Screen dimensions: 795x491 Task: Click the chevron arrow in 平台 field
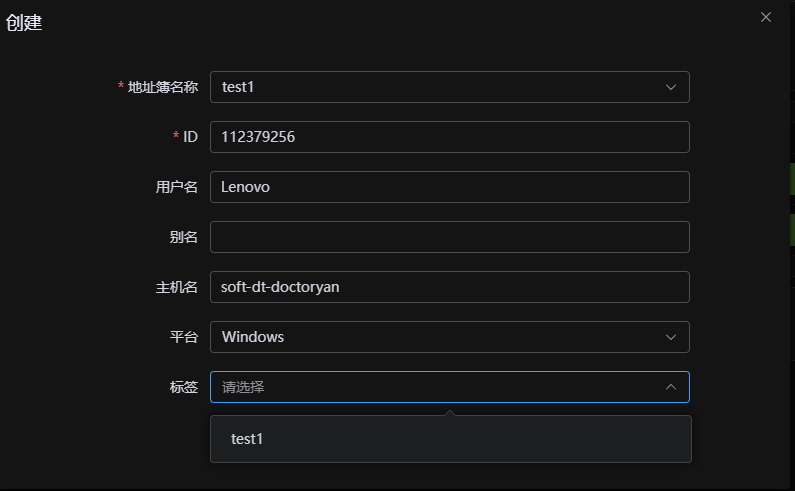tap(671, 337)
